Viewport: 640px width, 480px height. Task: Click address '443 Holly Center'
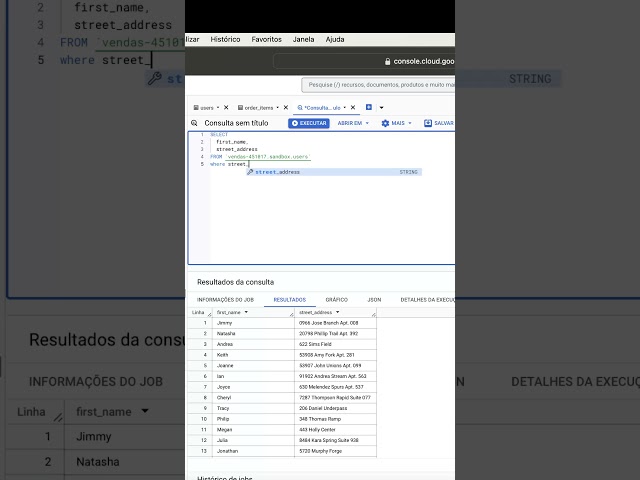click(317, 430)
